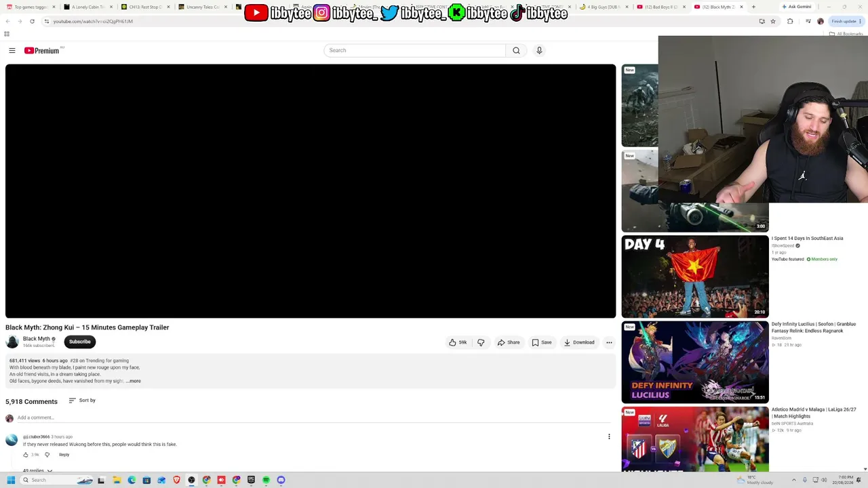Open the browser extensions puzzle icon
This screenshot has height=488, width=868.
(x=790, y=21)
